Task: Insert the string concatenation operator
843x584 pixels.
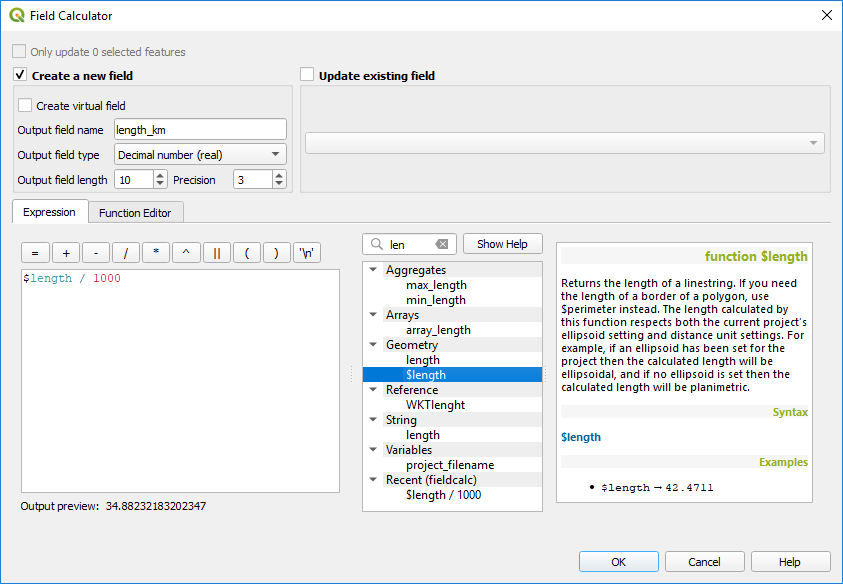Action: (x=216, y=252)
